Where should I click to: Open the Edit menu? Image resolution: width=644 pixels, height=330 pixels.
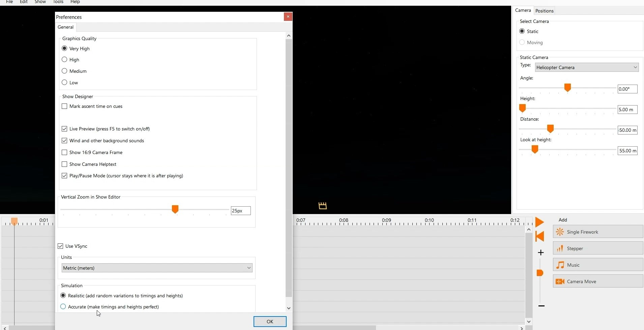[24, 2]
